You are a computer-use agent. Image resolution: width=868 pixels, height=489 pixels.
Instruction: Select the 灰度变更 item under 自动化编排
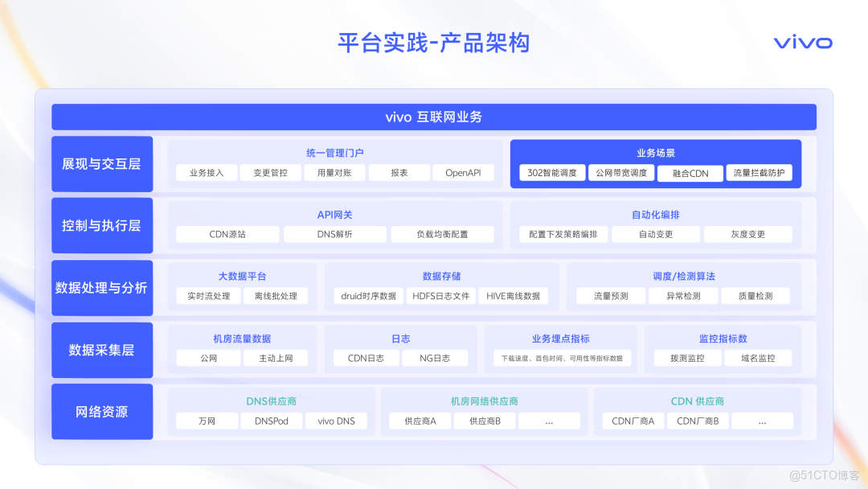(x=748, y=234)
